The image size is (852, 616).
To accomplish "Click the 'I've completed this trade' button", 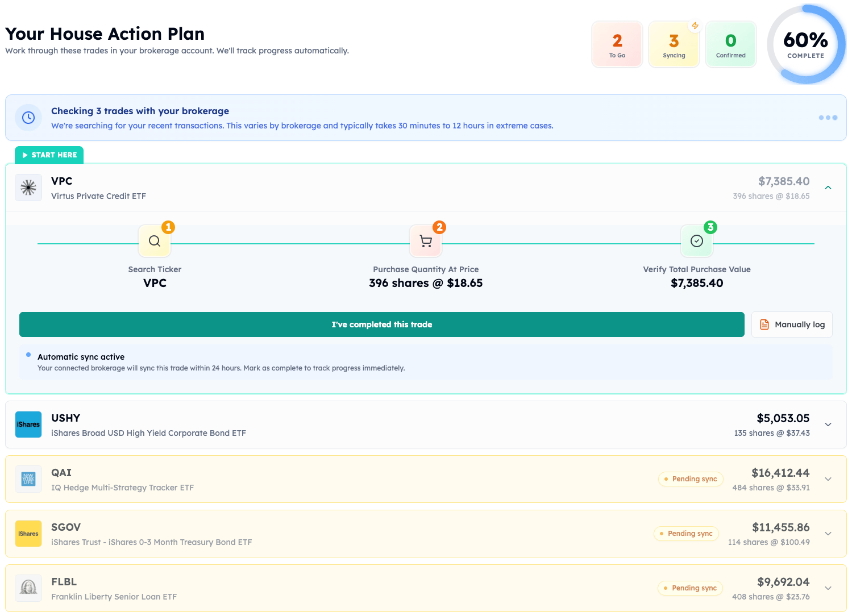I will [x=382, y=324].
